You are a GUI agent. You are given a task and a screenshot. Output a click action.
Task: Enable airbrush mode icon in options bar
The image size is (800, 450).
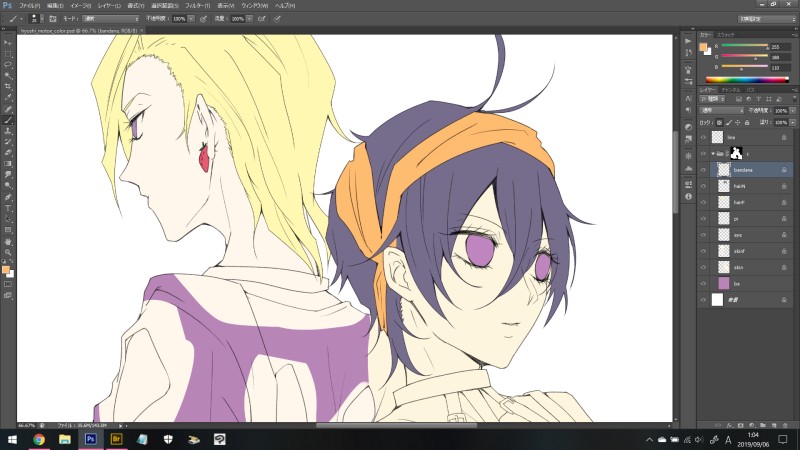pos(262,19)
